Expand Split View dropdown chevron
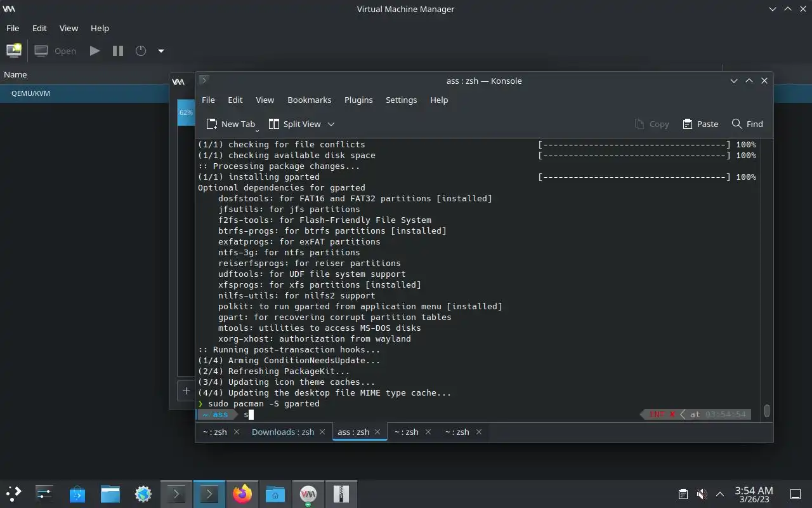The image size is (812, 508). [x=331, y=124]
